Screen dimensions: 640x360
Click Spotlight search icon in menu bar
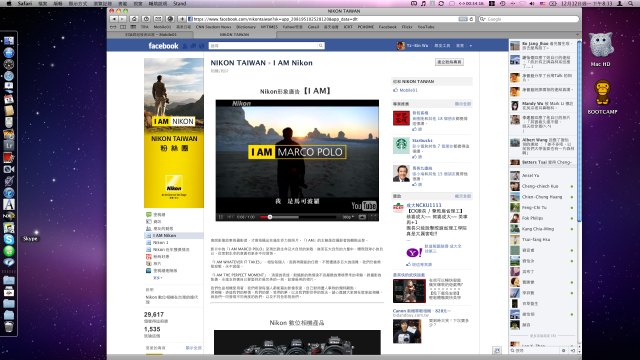tap(631, 3)
